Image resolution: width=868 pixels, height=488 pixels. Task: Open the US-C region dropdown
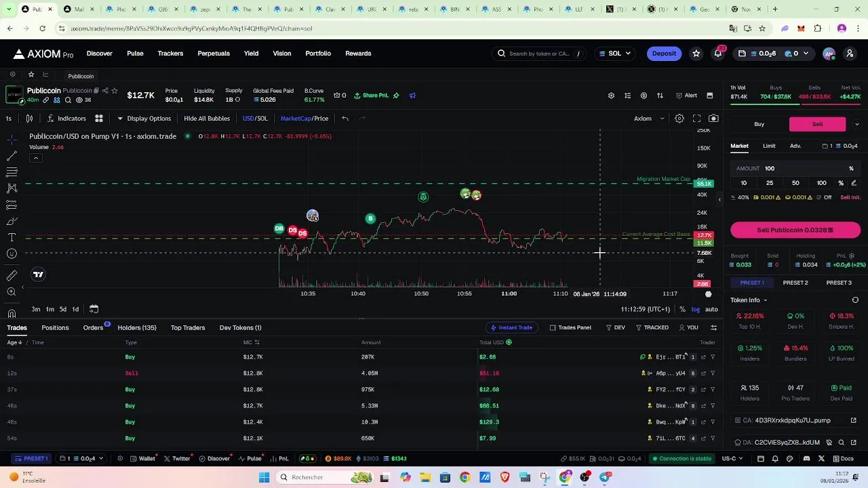tap(733, 459)
